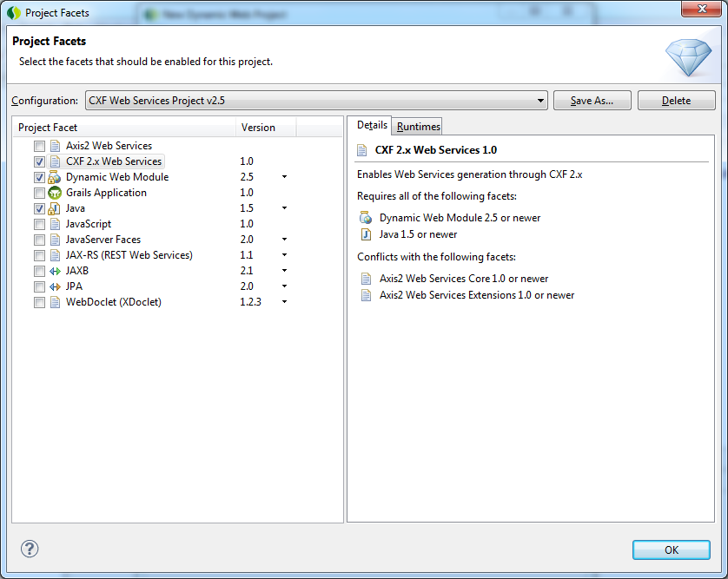Viewport: 728px width, 579px height.
Task: Click Dynamic Web Module 2.5 requirement icon
Action: pos(366,218)
